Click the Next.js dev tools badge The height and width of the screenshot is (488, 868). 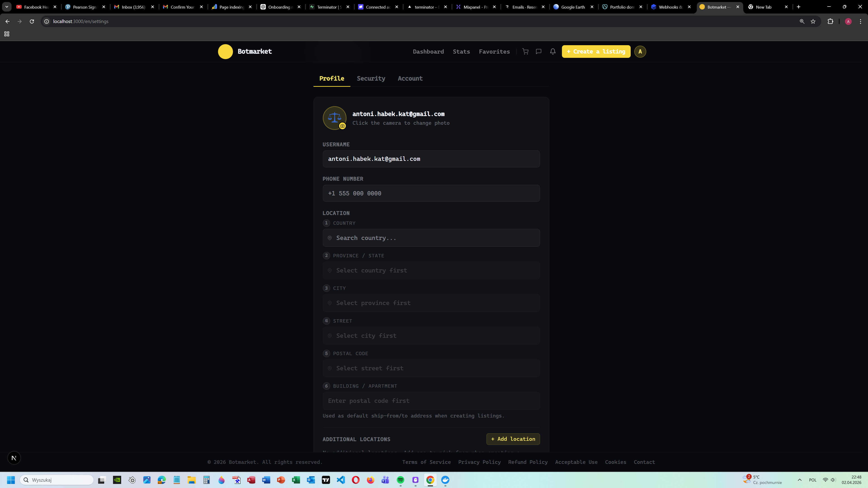(x=14, y=458)
